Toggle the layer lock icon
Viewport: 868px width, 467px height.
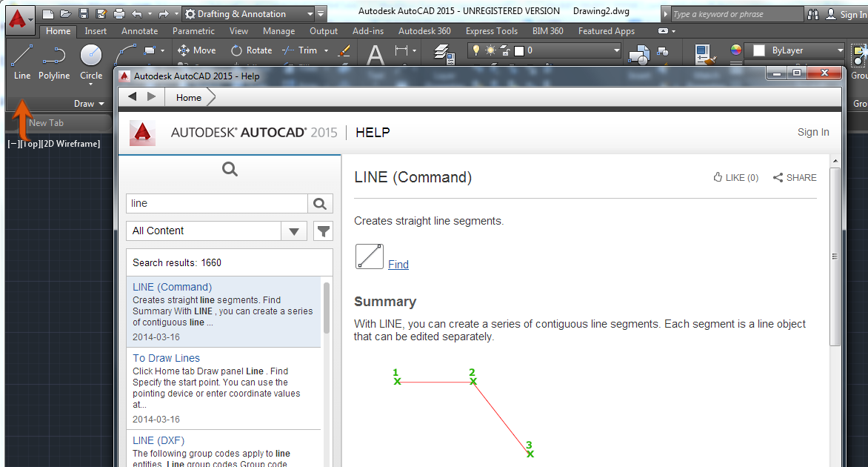point(504,50)
